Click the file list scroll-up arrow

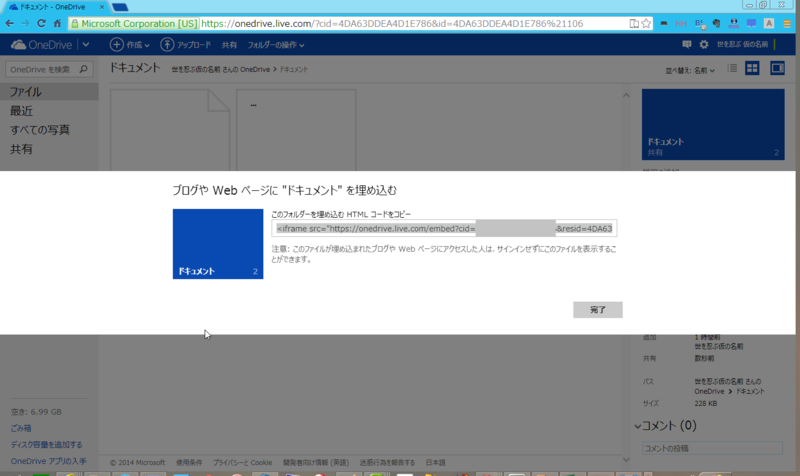pos(626,95)
